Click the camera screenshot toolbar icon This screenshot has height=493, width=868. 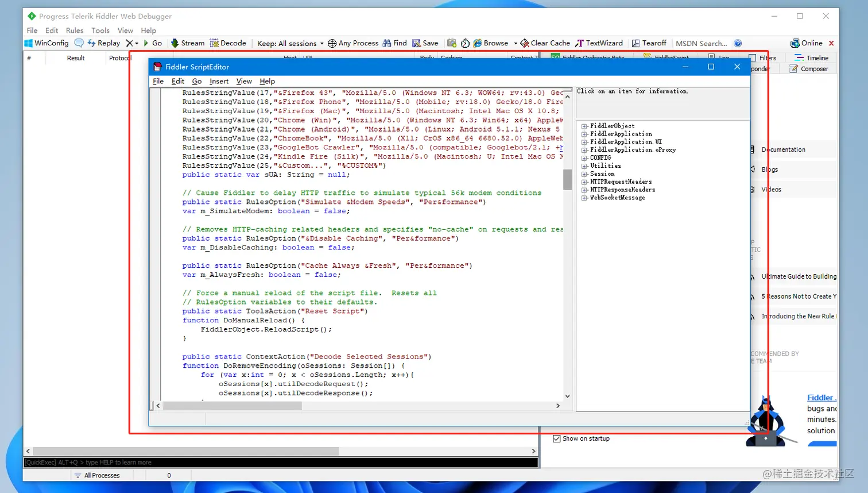[452, 43]
